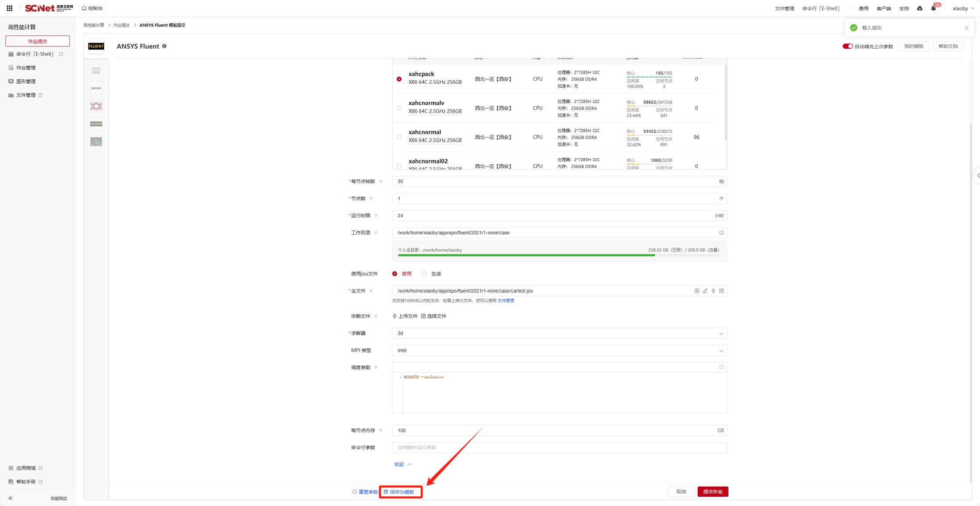The image size is (980, 506).
Task: Click the ANSYS Fluent info icon
Action: [x=164, y=46]
